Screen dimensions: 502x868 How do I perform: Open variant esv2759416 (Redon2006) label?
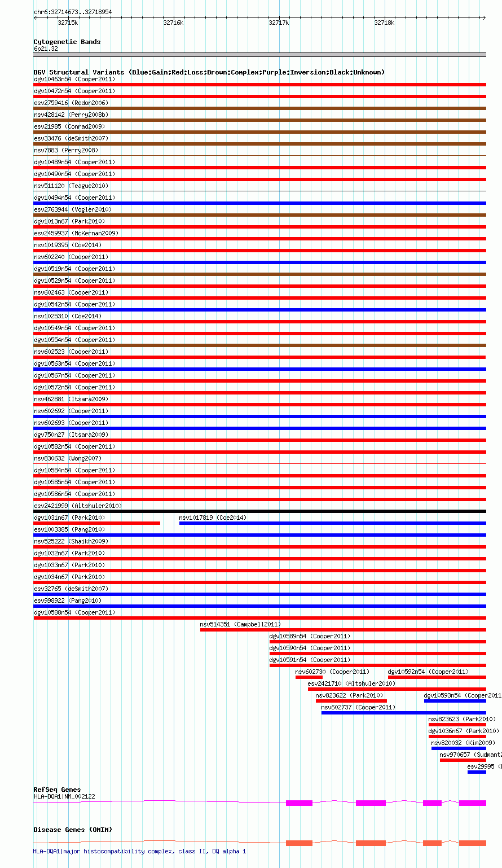(x=71, y=103)
